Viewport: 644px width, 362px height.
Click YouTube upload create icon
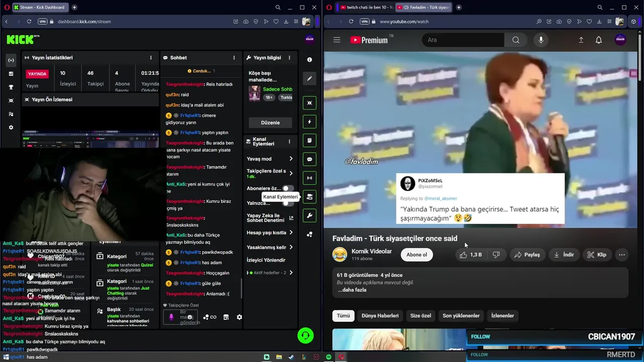581,40
